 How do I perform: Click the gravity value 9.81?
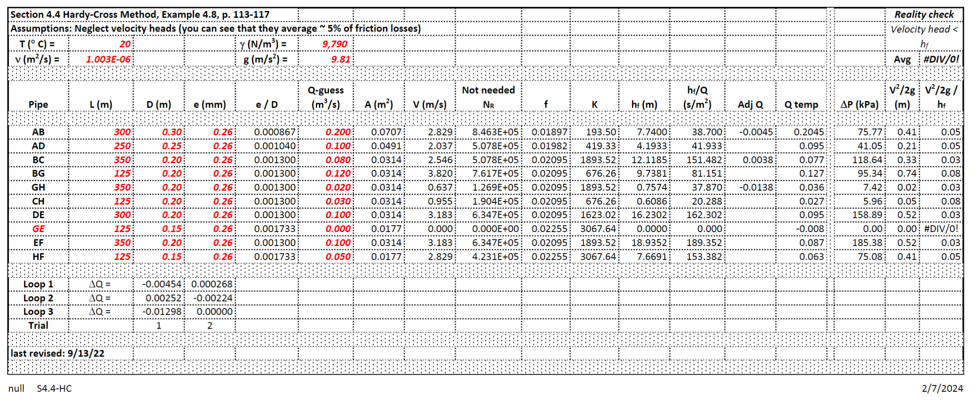[x=340, y=59]
